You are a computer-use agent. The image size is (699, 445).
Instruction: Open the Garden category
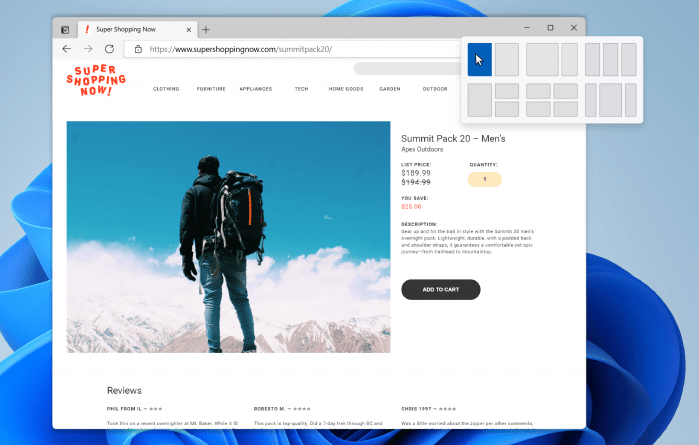coord(390,89)
